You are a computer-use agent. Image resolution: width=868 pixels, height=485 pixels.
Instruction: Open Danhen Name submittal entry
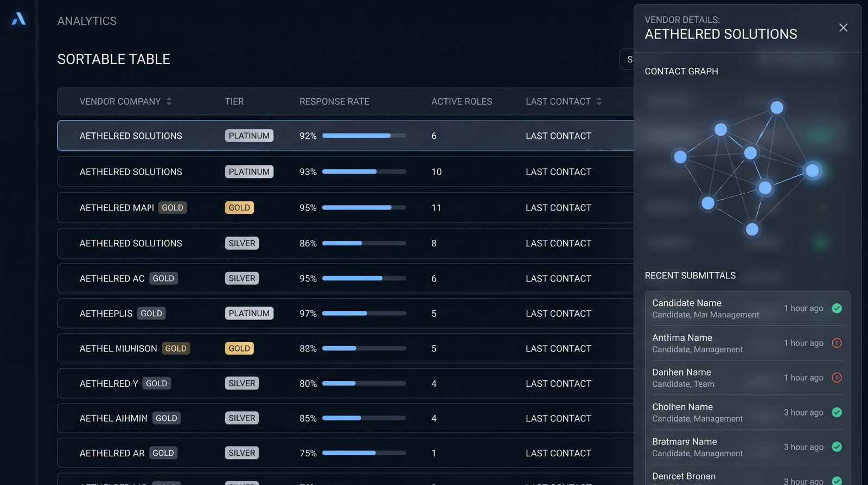click(x=747, y=378)
